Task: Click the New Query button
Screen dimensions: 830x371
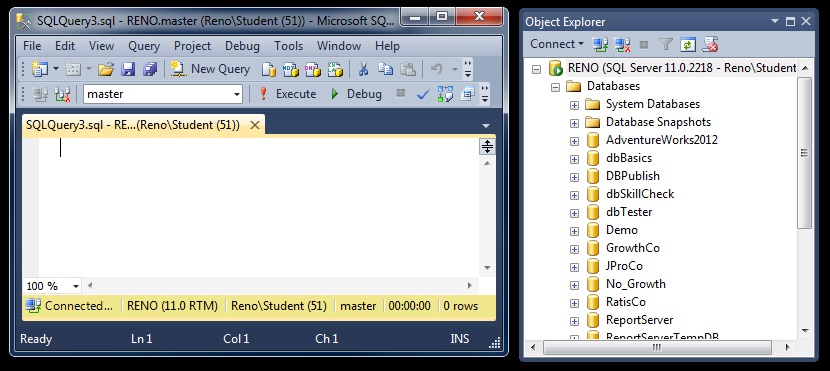Action: 210,69
